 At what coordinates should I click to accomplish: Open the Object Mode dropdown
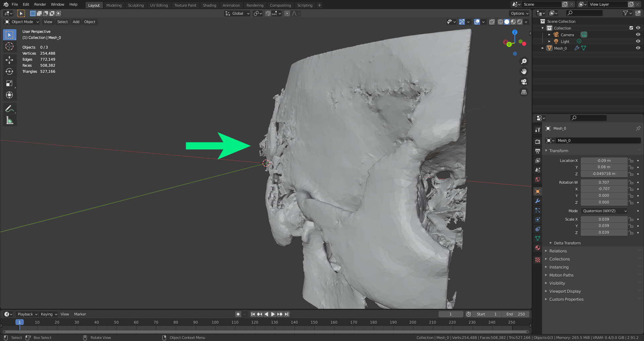point(22,22)
